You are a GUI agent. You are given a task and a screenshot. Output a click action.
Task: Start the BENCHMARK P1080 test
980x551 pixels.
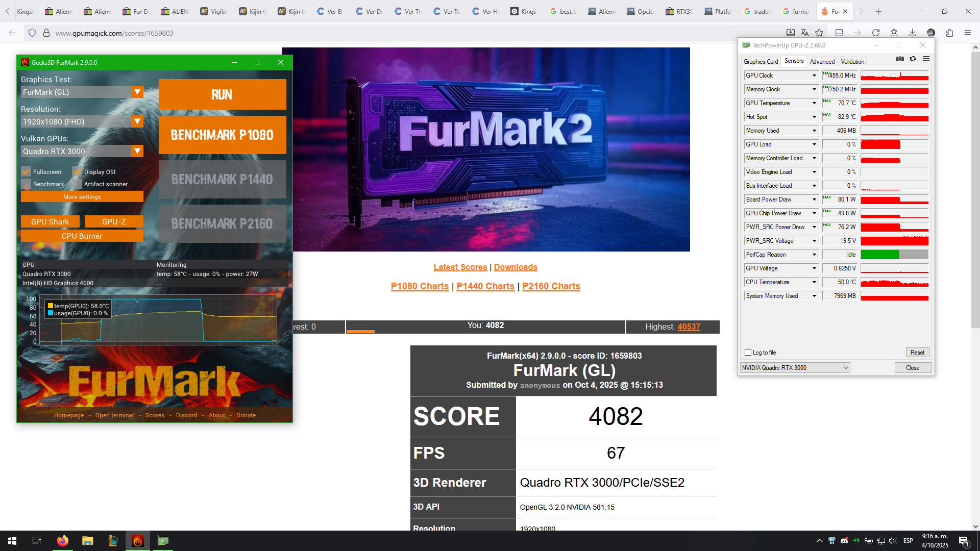tap(222, 135)
